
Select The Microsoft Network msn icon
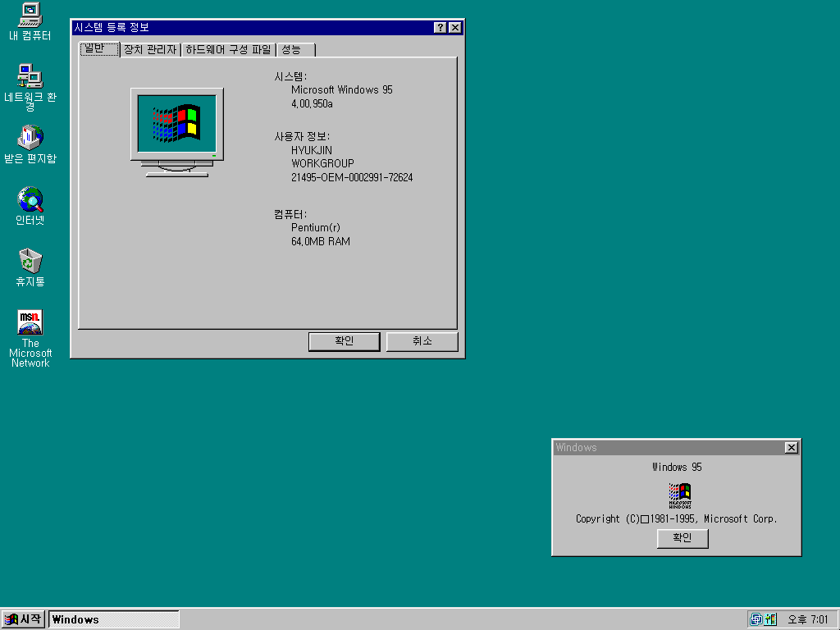tap(30, 338)
